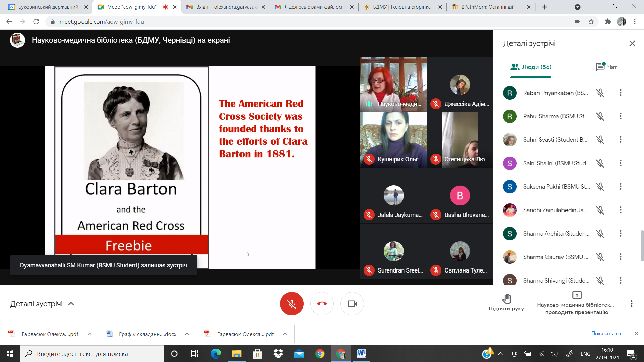644x362 pixels.
Task: Select Джессіка Адім... participant tile
Action: 460,84
